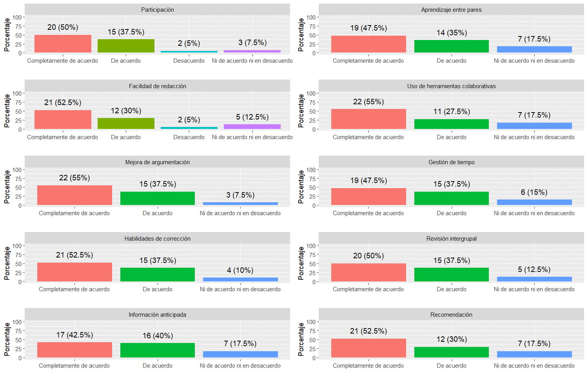Click the green bar in Aprendizaje entre pares
This screenshot has height=381, width=588.
coord(451,46)
